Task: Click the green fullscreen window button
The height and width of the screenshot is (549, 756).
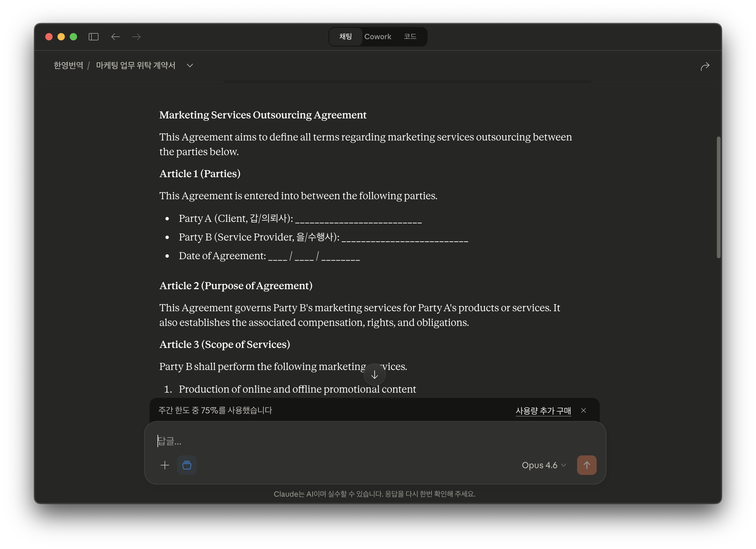Action: [73, 37]
